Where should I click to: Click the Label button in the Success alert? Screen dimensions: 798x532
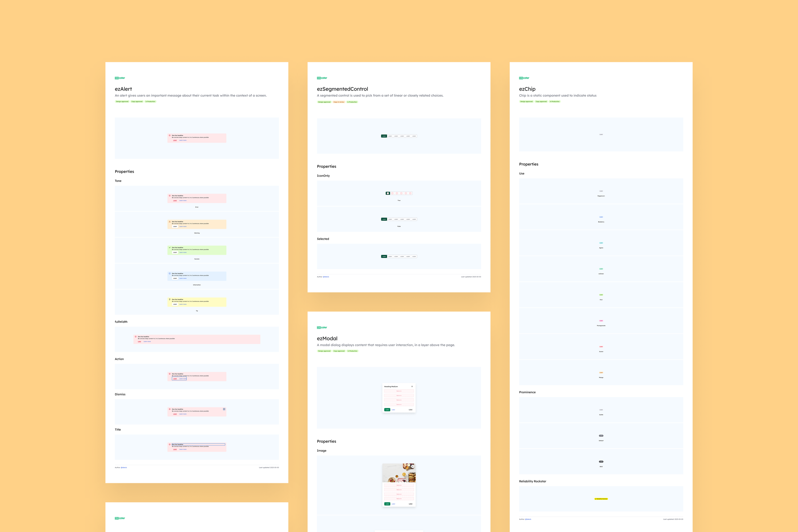pos(175,252)
